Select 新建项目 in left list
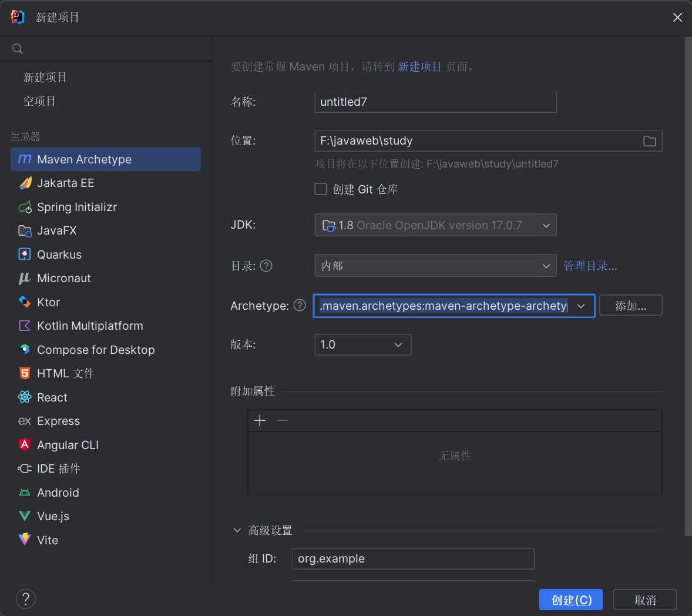The height and width of the screenshot is (616, 692). (45, 77)
